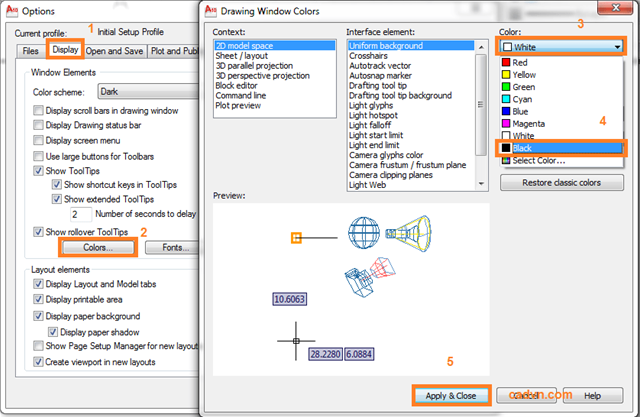Click the Colors... button
640x417 pixels.
point(98,248)
